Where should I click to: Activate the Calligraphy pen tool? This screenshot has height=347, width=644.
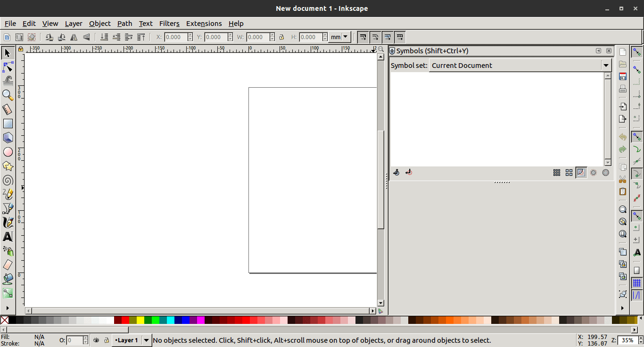(8, 223)
